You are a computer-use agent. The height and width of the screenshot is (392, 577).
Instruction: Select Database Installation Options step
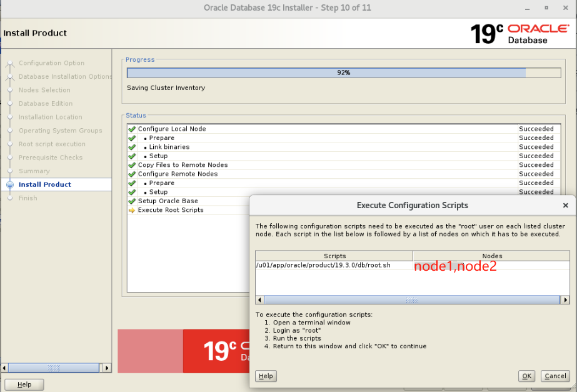coord(65,76)
